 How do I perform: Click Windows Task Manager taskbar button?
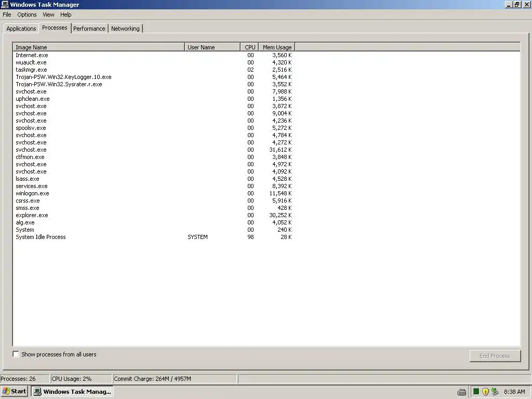(72, 392)
